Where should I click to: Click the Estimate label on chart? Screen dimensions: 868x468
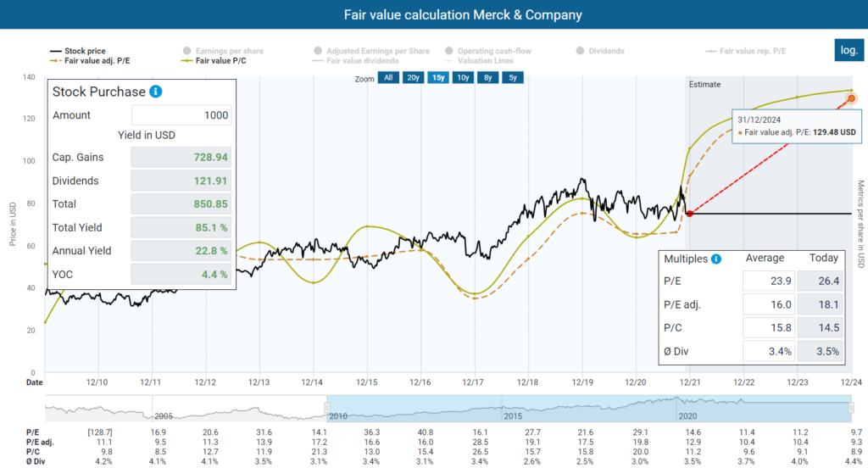704,84
